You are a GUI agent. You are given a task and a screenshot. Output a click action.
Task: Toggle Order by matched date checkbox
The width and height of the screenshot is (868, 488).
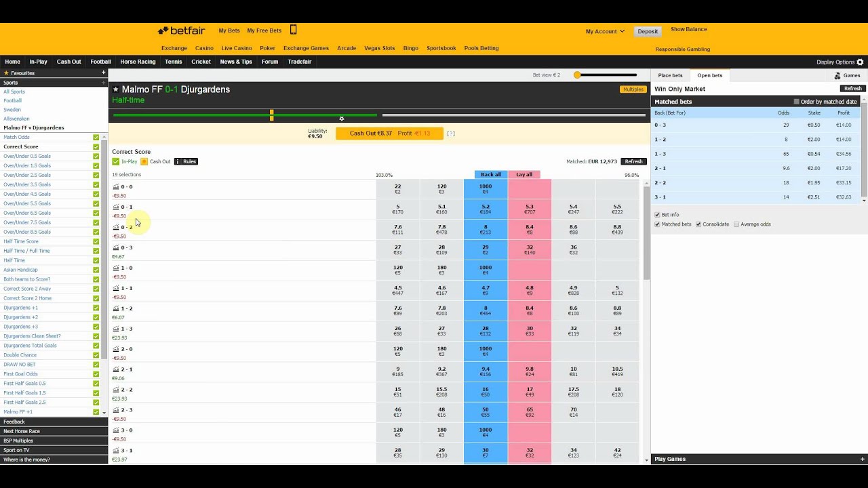click(x=797, y=102)
